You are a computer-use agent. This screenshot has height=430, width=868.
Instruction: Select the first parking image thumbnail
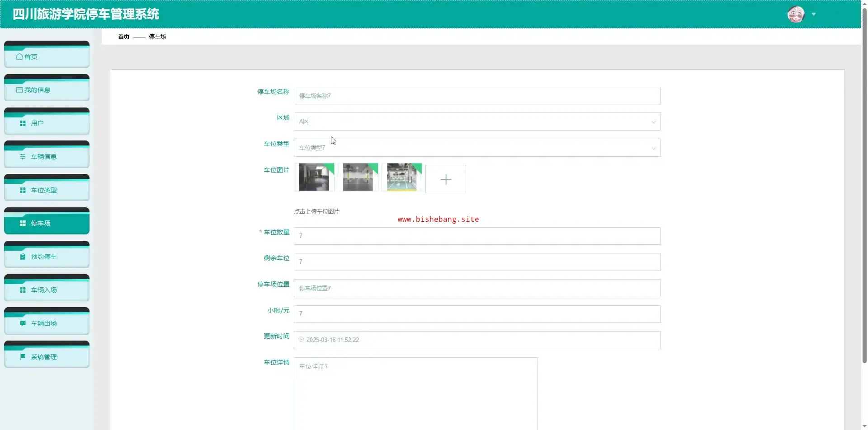[x=314, y=178]
